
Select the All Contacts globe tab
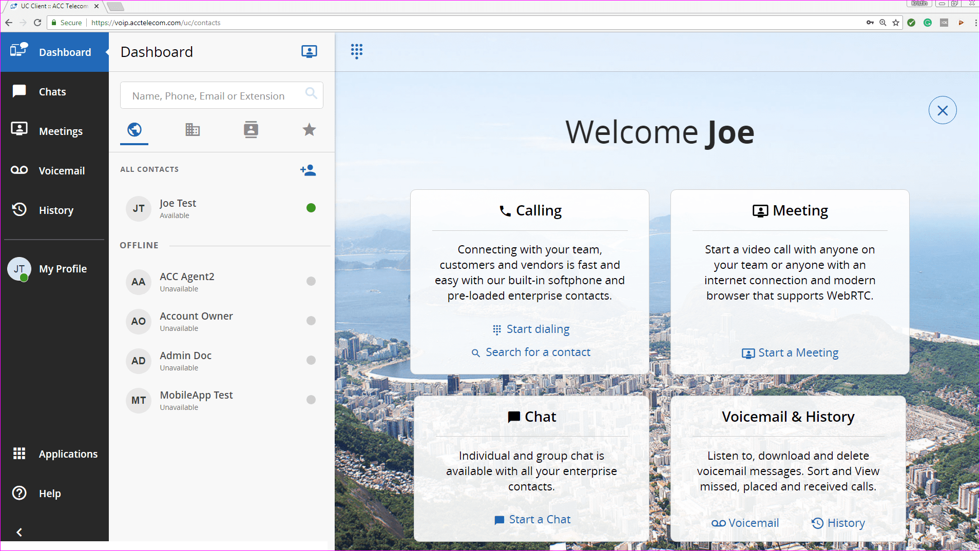(x=134, y=130)
